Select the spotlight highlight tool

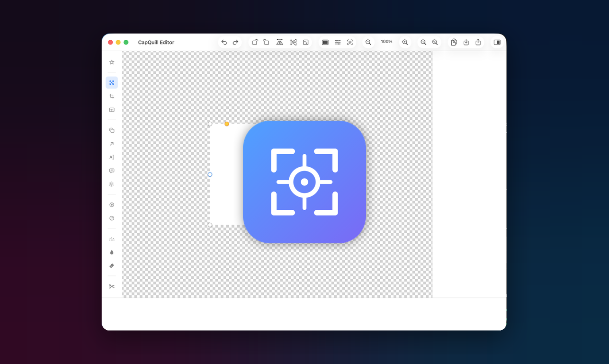coord(112,239)
